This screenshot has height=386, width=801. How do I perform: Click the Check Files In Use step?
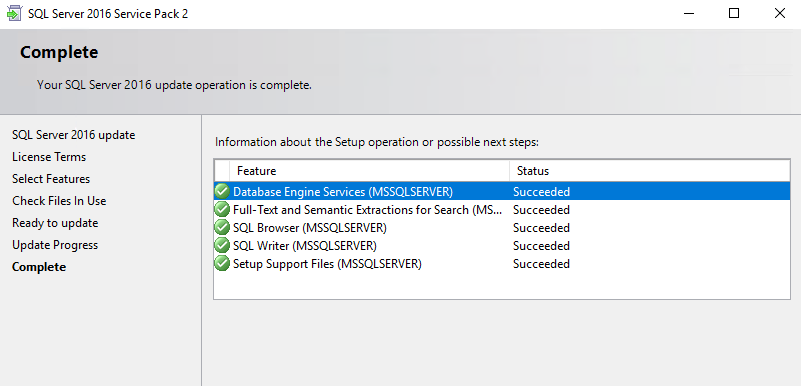(59, 201)
